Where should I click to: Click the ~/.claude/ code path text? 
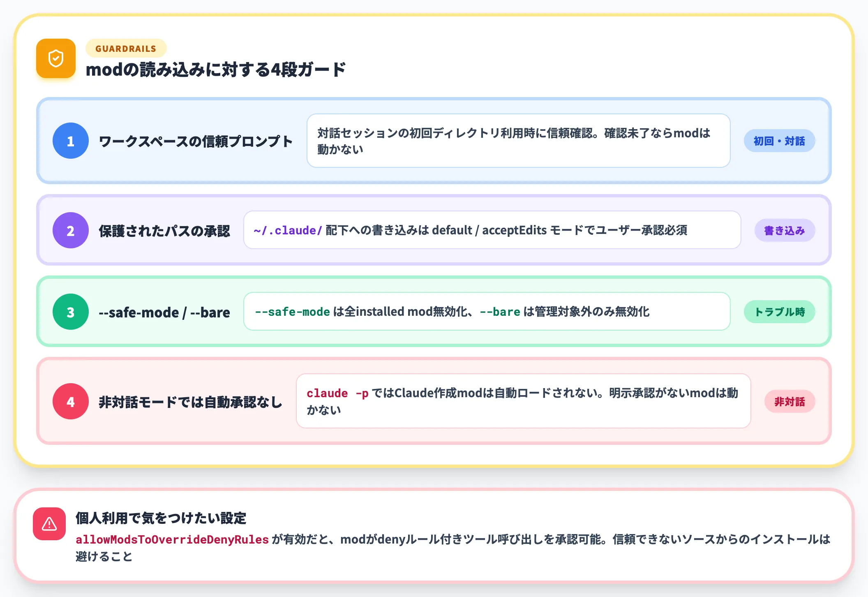tap(288, 230)
